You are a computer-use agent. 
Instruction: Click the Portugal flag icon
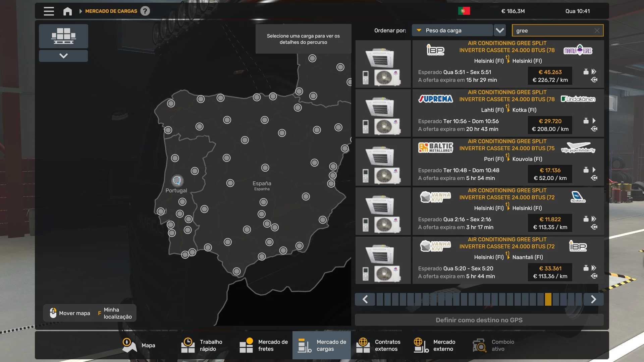pyautogui.click(x=464, y=11)
